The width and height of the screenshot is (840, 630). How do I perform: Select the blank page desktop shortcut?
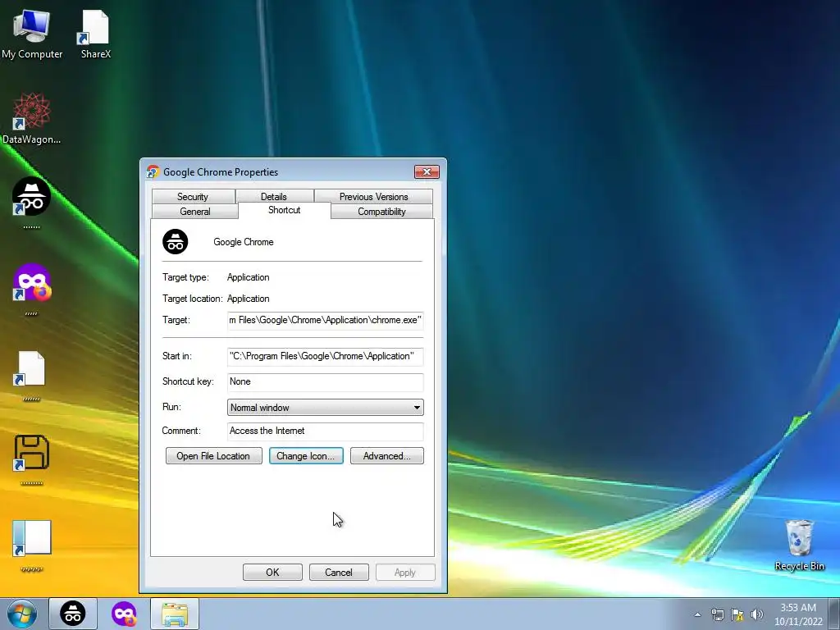(x=30, y=375)
